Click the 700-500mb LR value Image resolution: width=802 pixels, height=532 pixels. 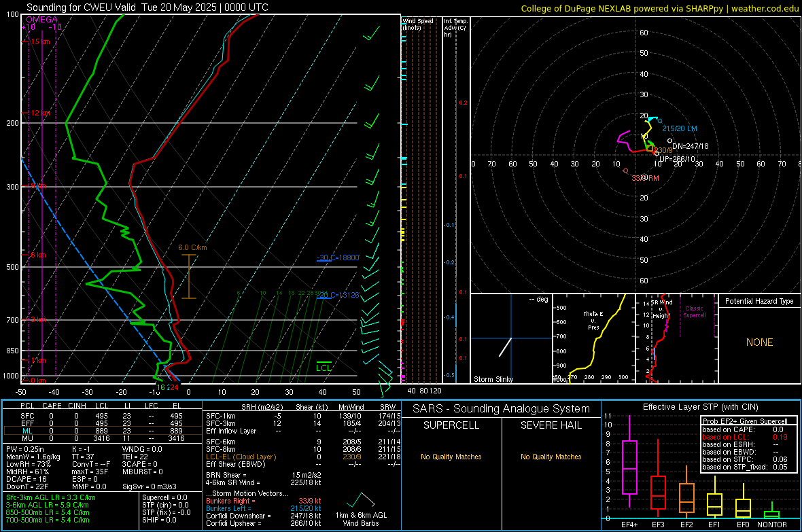[48, 520]
